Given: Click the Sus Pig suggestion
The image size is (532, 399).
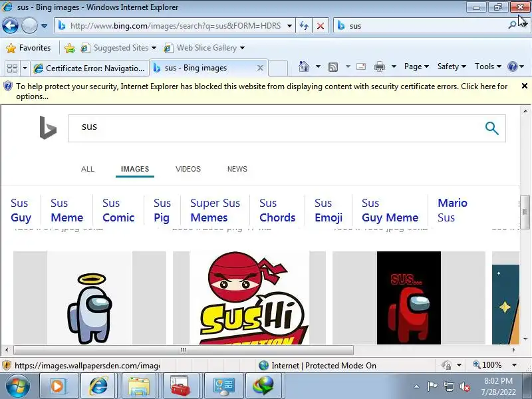Looking at the screenshot, I should pos(162,210).
